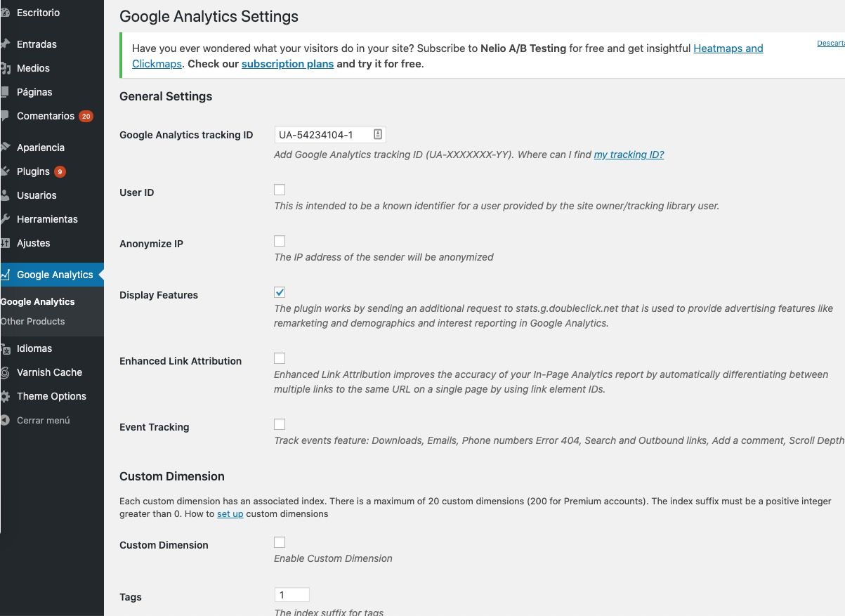Open the 'set up' custom dimensions link
This screenshot has height=616, width=845.
point(230,513)
